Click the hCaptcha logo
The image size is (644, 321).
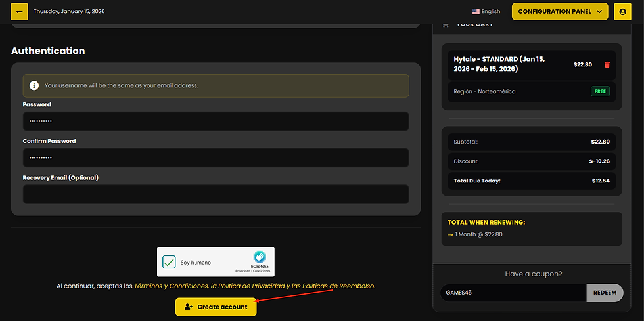pyautogui.click(x=260, y=257)
